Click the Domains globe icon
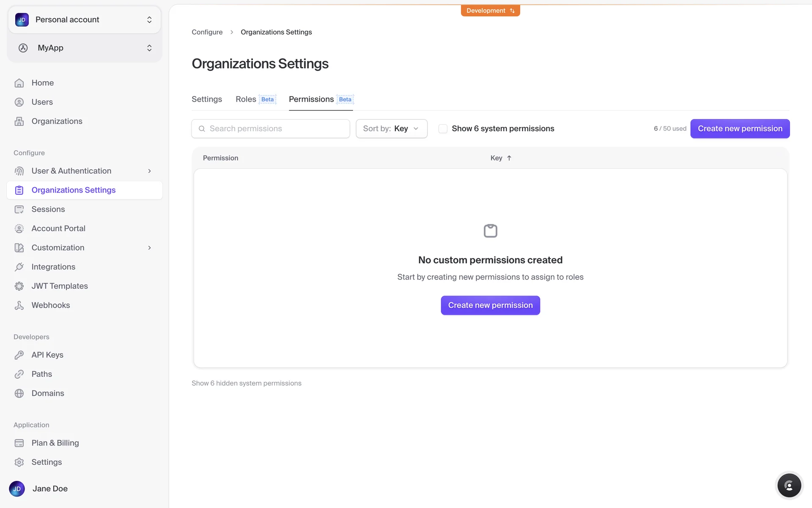The width and height of the screenshot is (812, 508). click(x=19, y=393)
